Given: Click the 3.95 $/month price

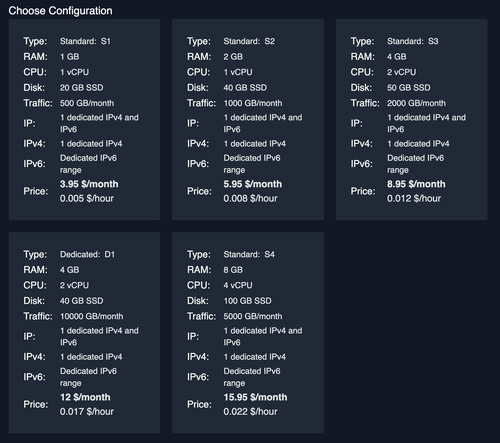Looking at the screenshot, I should click(x=89, y=184).
